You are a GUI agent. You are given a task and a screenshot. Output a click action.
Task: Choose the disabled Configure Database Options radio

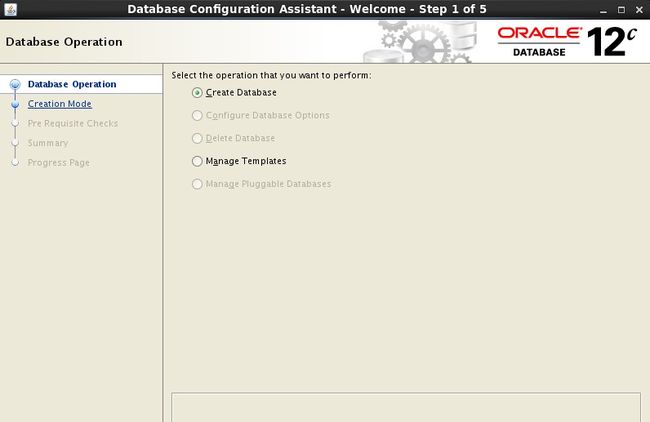tap(197, 115)
